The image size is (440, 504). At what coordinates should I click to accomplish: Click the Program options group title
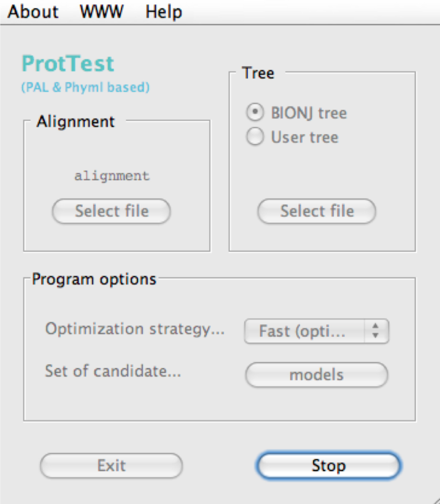coord(94,279)
